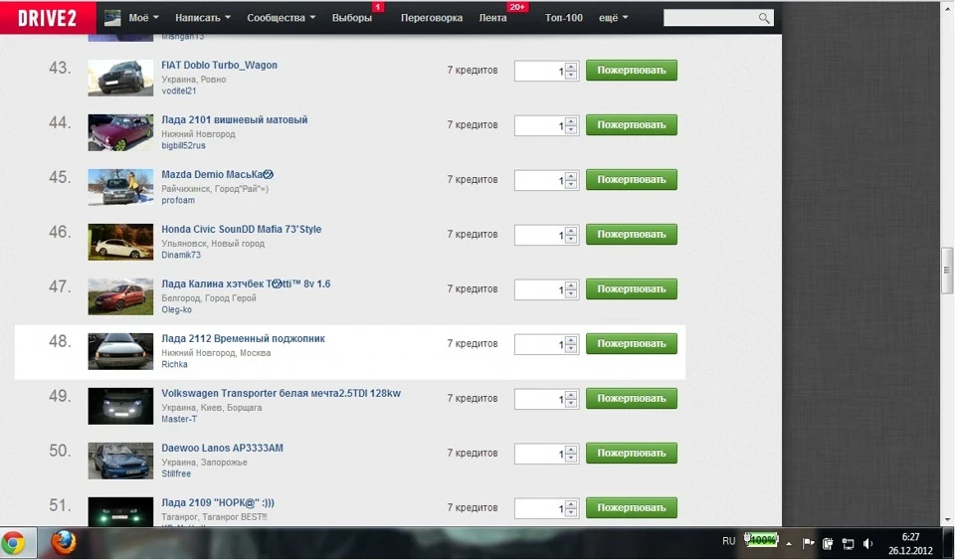Open Лада 2112 Временный поджопник thumbnail
This screenshot has width=955, height=560.
click(x=120, y=352)
